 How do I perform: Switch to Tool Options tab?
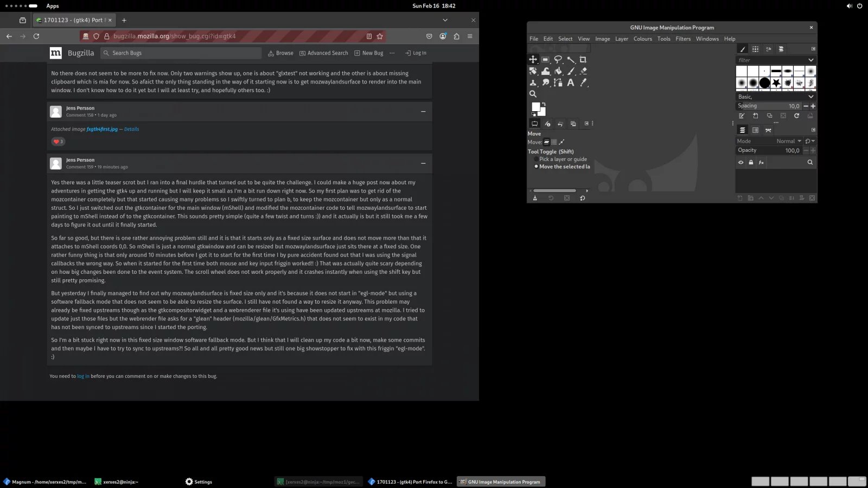click(x=534, y=124)
